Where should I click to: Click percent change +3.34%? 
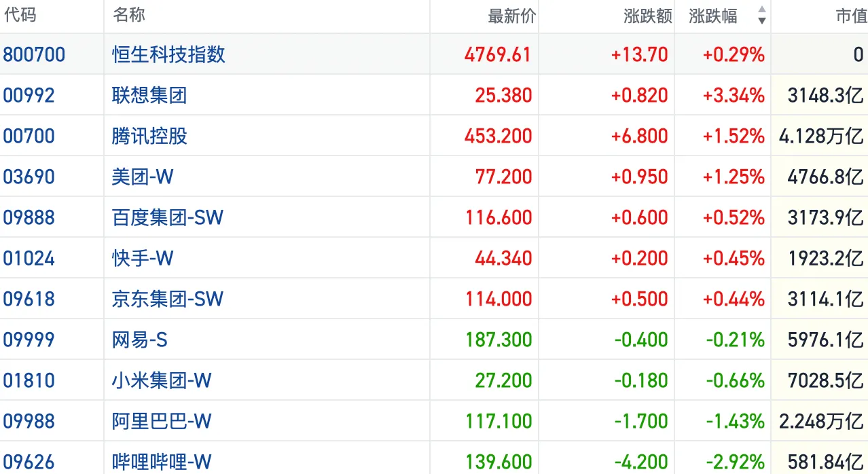[734, 95]
